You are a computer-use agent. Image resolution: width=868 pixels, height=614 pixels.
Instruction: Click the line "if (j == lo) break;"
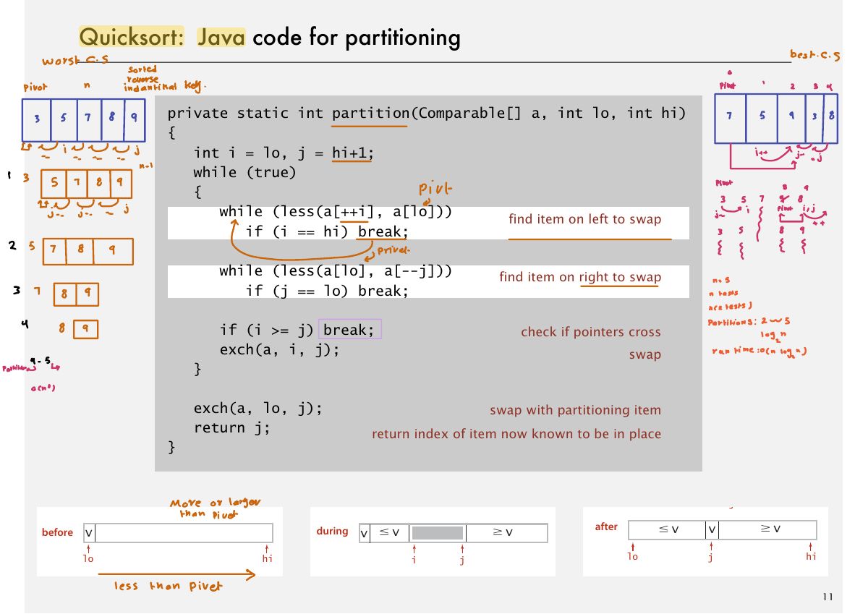click(x=328, y=291)
